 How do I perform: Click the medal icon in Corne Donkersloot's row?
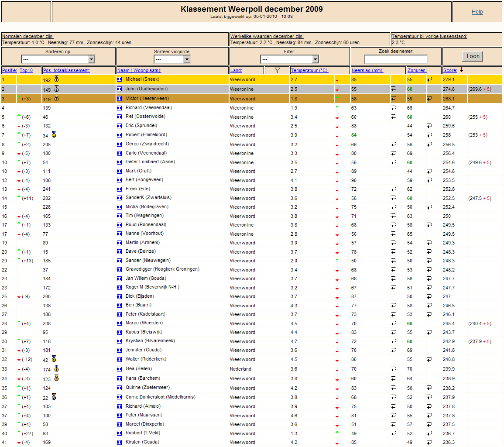click(x=54, y=397)
